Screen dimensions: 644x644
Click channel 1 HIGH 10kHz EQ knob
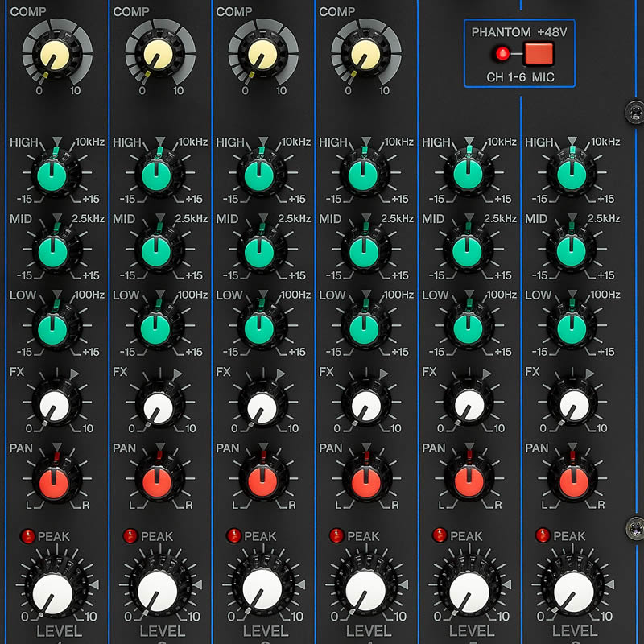(52, 175)
